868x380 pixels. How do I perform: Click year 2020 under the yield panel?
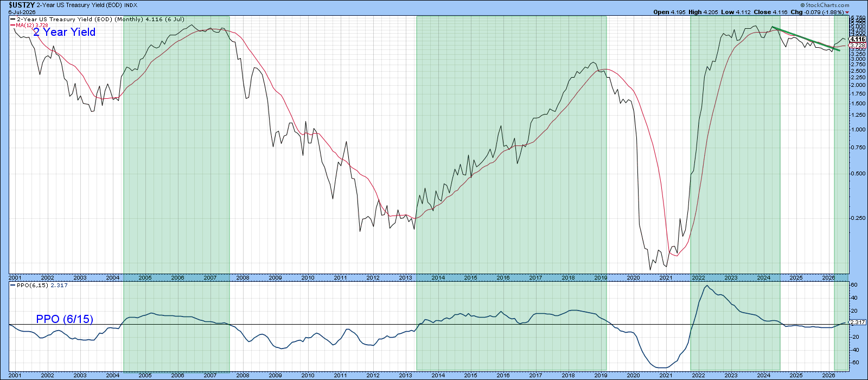coord(634,277)
